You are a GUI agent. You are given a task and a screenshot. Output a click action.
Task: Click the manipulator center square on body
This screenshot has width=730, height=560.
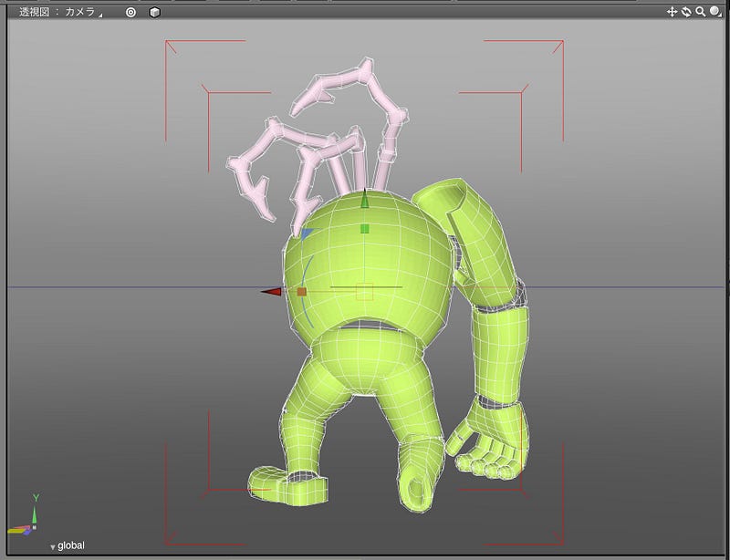coord(364,292)
